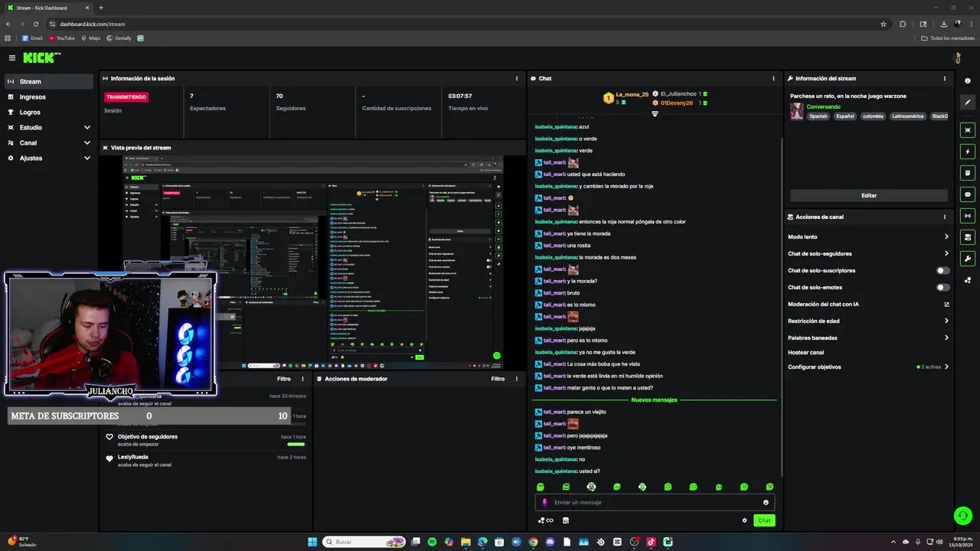This screenshot has height=551, width=980.
Task: Open browser extensions puzzle icon
Action: pos(903,24)
